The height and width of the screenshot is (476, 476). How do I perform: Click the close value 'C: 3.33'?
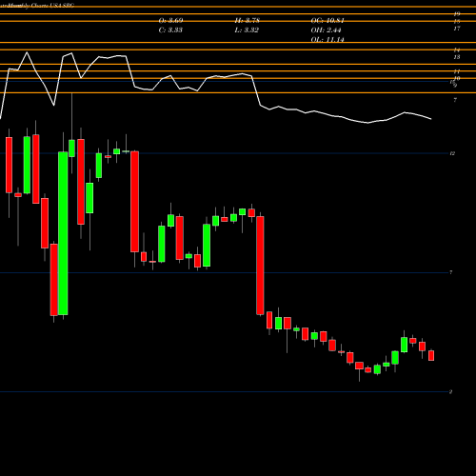170,30
